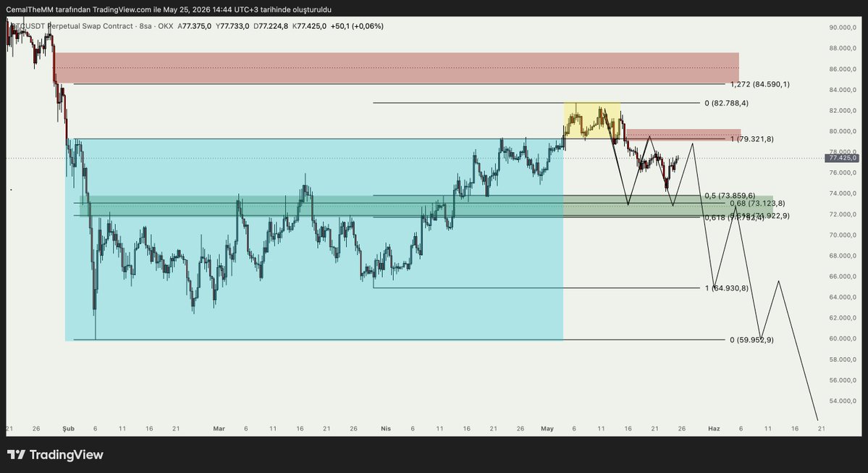Click the change value +50,1 (+0,06%)
868x473 pixels.
(357, 26)
